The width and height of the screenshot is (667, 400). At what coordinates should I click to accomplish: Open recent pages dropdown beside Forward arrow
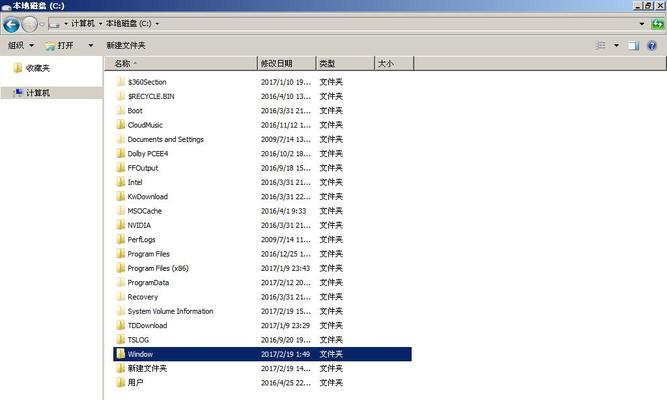(42, 24)
